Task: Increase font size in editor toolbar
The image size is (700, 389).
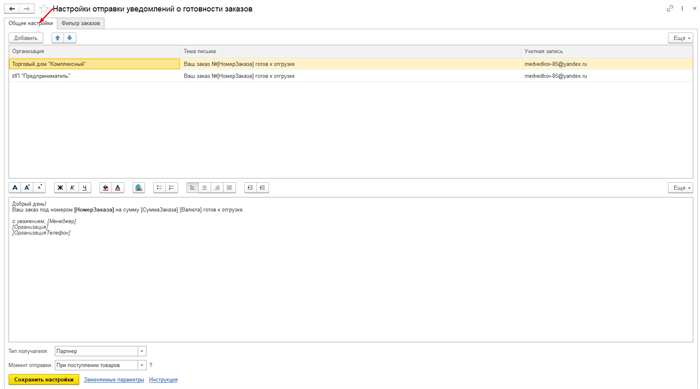Action: pos(27,188)
